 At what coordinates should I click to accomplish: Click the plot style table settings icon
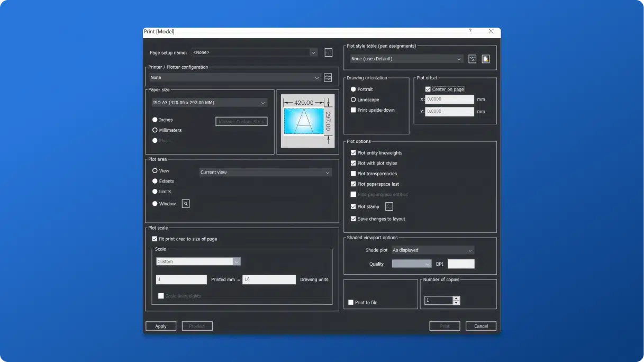tap(473, 59)
